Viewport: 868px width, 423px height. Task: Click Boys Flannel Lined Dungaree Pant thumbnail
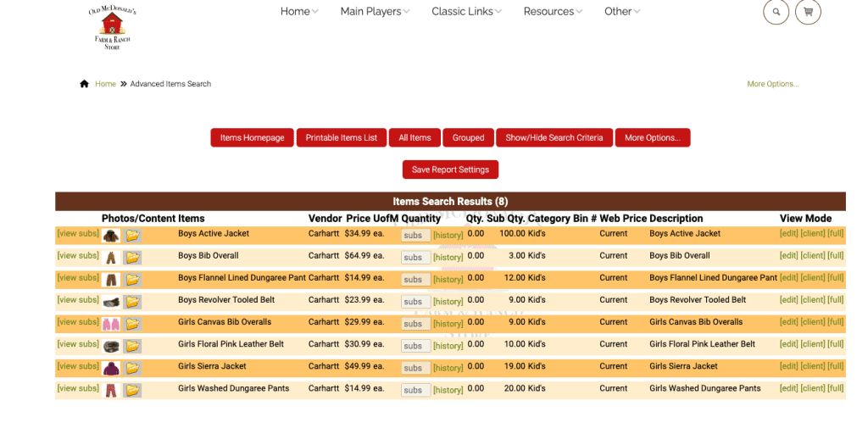point(111,280)
